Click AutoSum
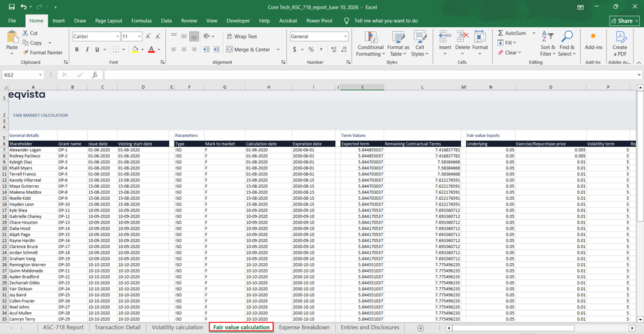Screen dimensions: 644x334 click(511, 33)
